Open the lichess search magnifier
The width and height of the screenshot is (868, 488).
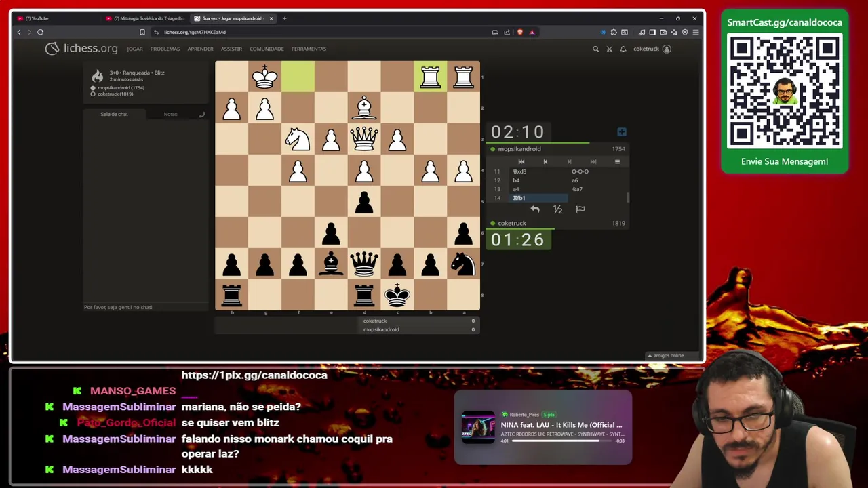tap(595, 49)
